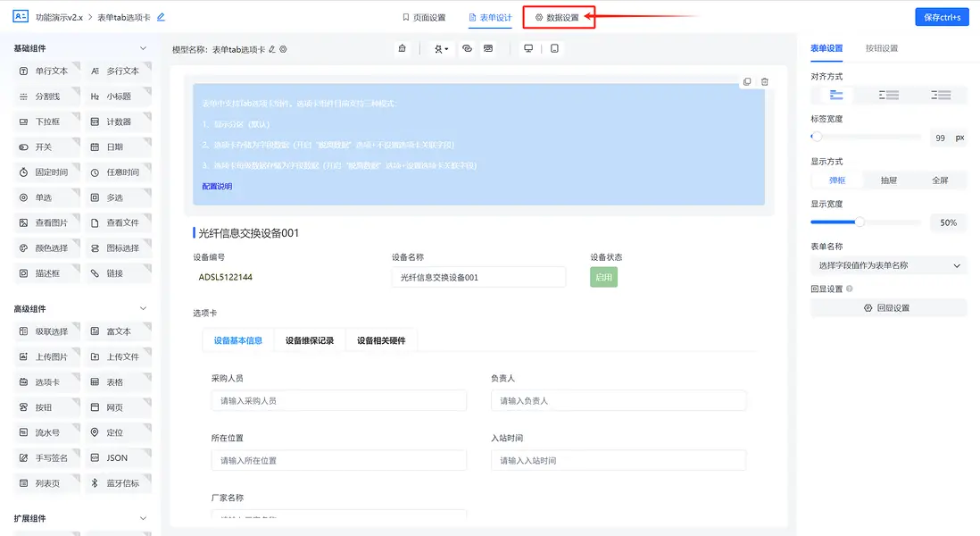Image resolution: width=980 pixels, height=536 pixels.
Task: Choose 抽屉 display mode
Action: [888, 180]
